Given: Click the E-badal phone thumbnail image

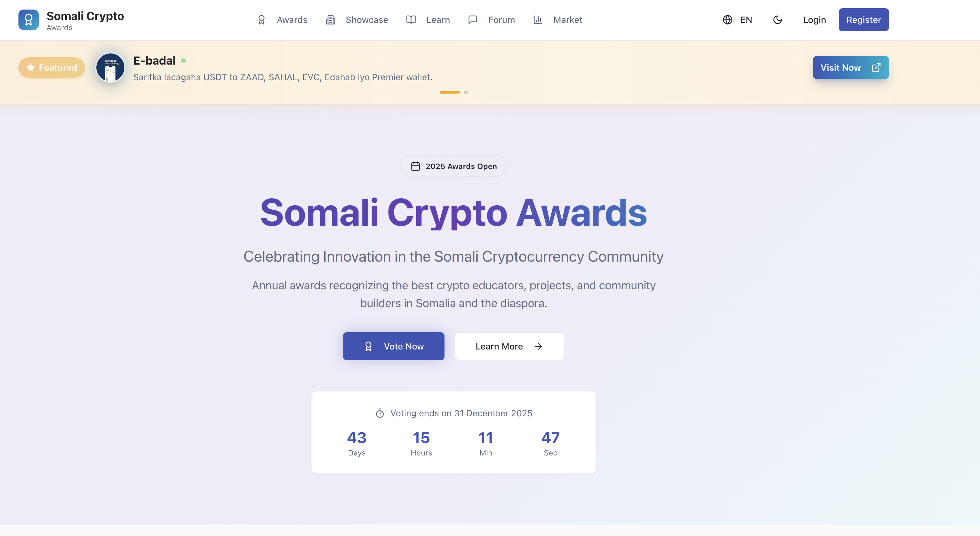Looking at the screenshot, I should click(110, 67).
